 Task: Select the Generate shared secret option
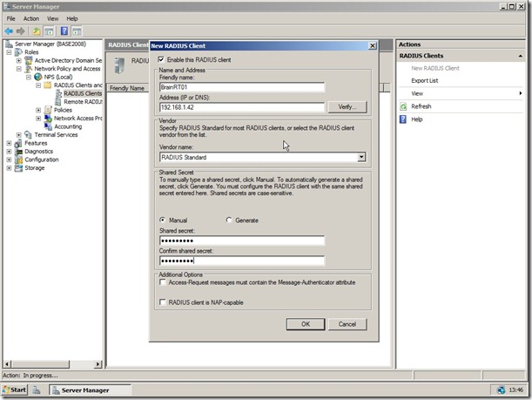229,220
